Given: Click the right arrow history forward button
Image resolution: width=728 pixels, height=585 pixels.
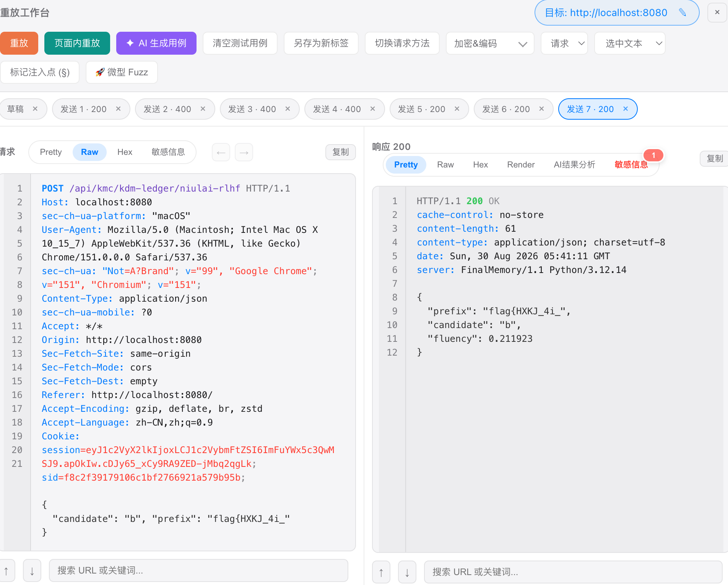Looking at the screenshot, I should point(244,153).
